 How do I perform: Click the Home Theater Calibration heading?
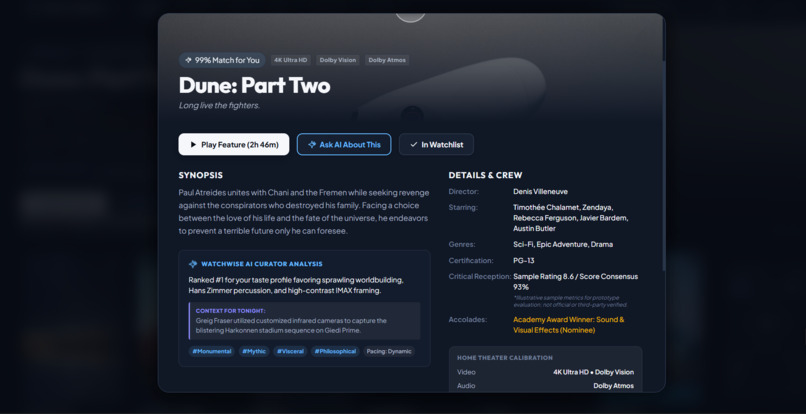pyautogui.click(x=505, y=357)
